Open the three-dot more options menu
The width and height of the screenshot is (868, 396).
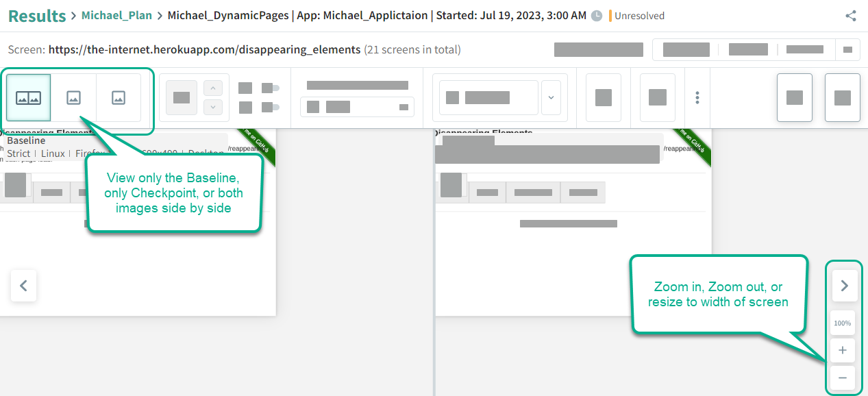point(697,97)
